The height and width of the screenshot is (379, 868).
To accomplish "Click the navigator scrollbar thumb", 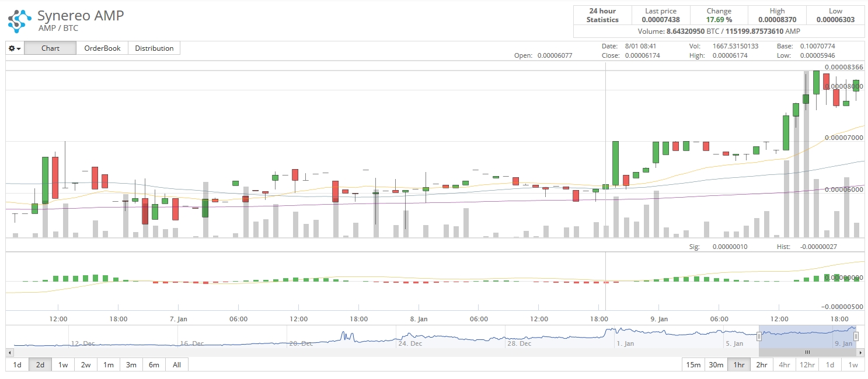I will coord(808,352).
